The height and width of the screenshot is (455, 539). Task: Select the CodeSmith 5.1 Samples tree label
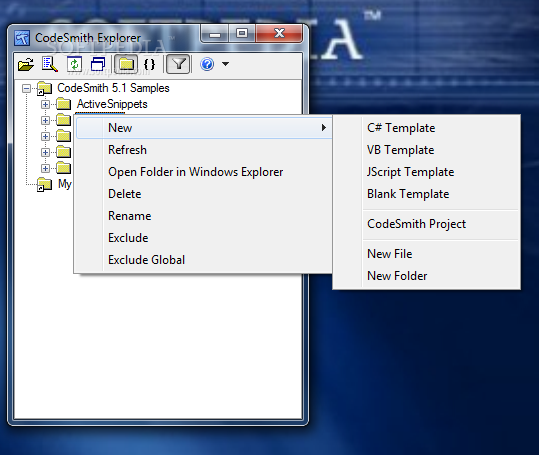coord(113,88)
